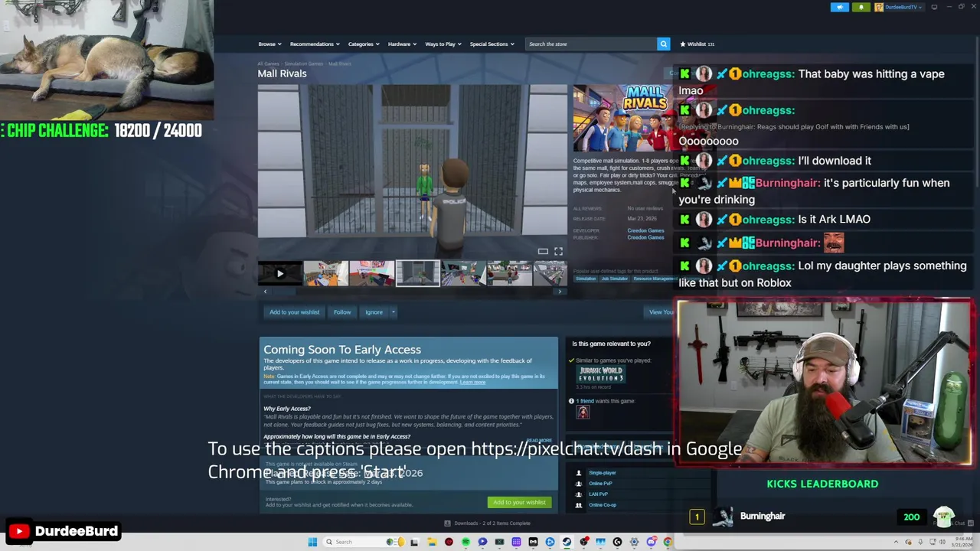Click the Steam VR/Big Picture display icon
Image resolution: width=980 pixels, height=551 pixels.
[935, 7]
